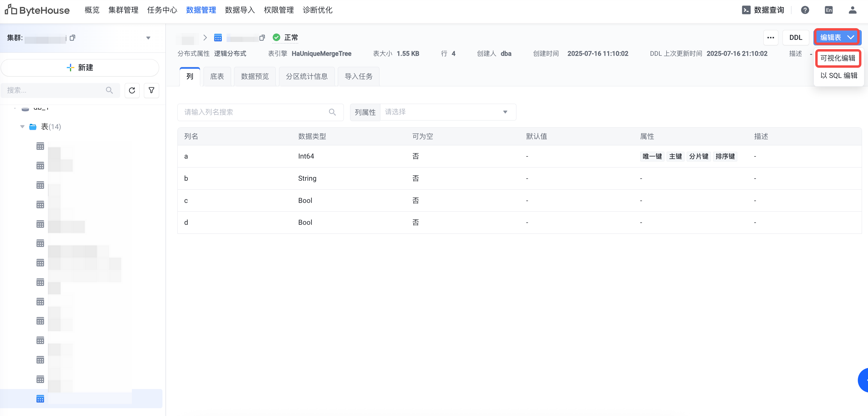Select 以 SQL 编辑 from the menu
The image size is (868, 416).
(838, 76)
